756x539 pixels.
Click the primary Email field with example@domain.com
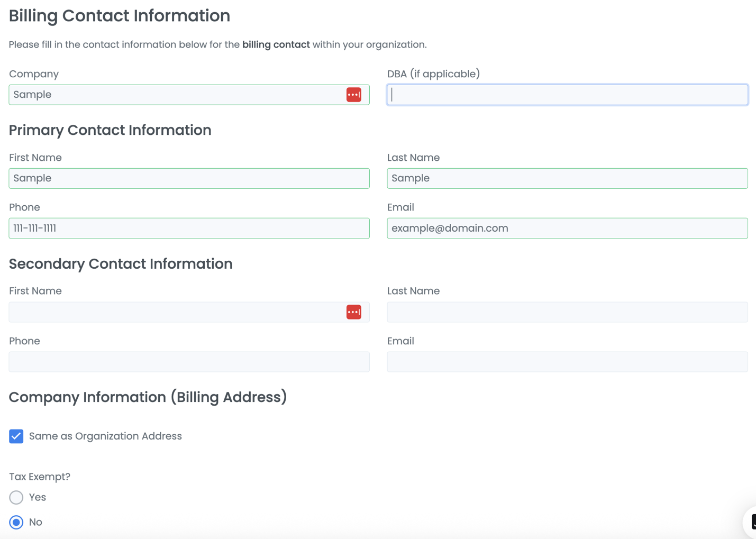click(567, 229)
